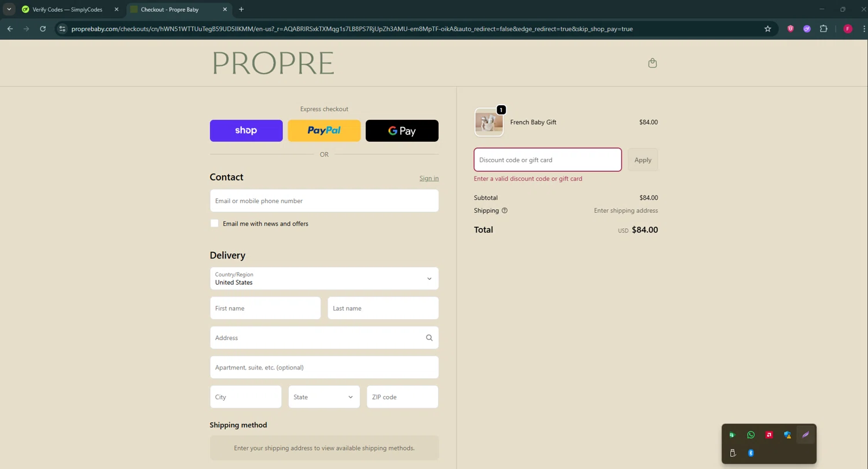Open the State dropdown
Image resolution: width=868 pixels, height=469 pixels.
[323, 397]
